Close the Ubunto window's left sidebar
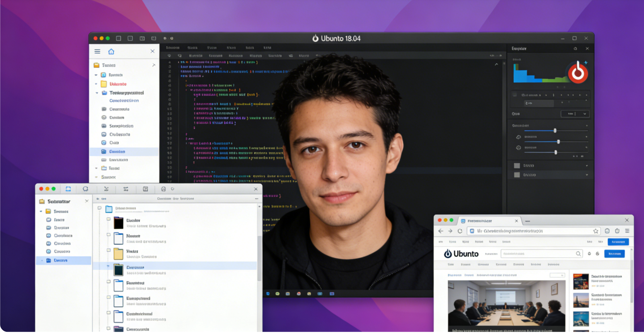The height and width of the screenshot is (333, 644). (153, 51)
